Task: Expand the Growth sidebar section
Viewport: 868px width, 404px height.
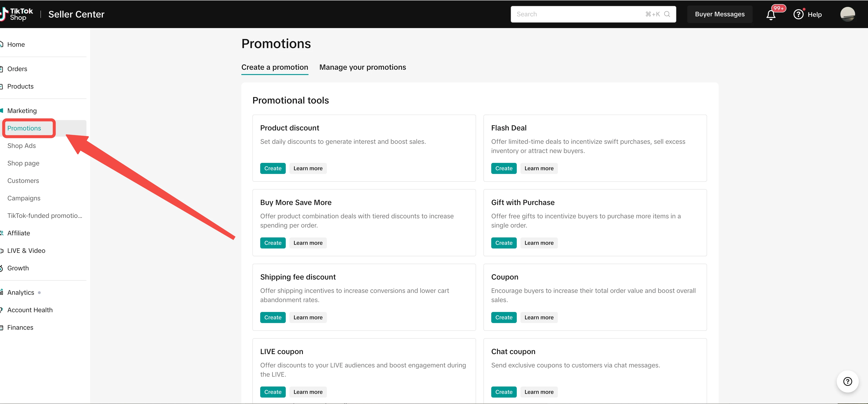Action: tap(18, 268)
